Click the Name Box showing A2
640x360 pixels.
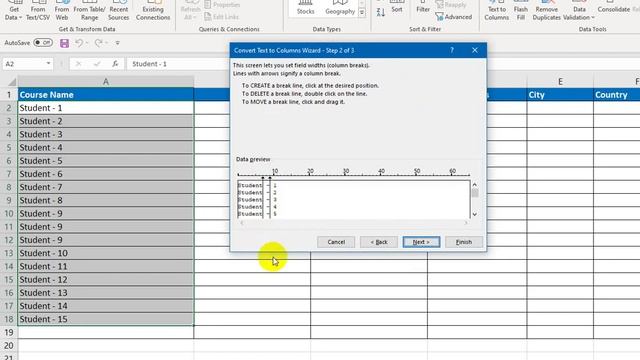24,64
